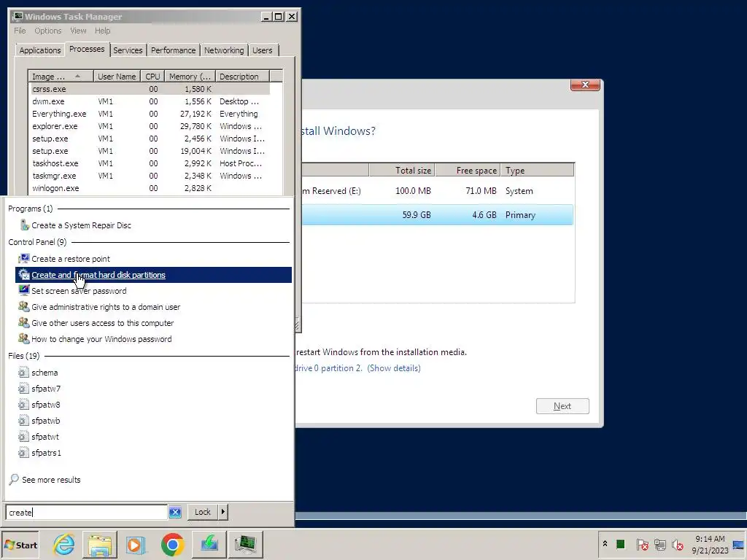Open the sfpatw7 file result

[x=46, y=389]
